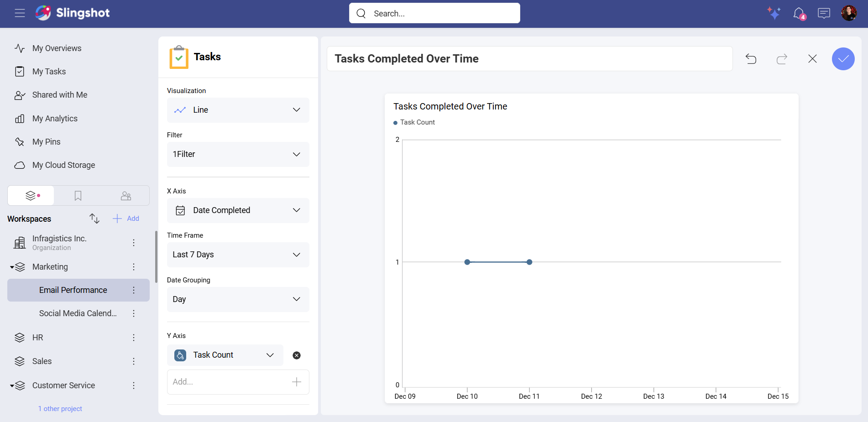Open the Visualization type dropdown showing Line

coord(238,110)
